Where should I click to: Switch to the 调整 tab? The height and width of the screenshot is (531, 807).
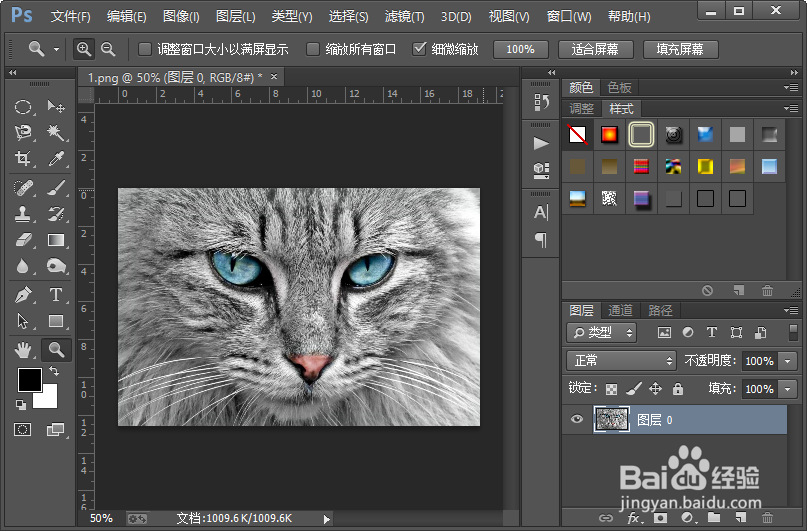(x=582, y=109)
